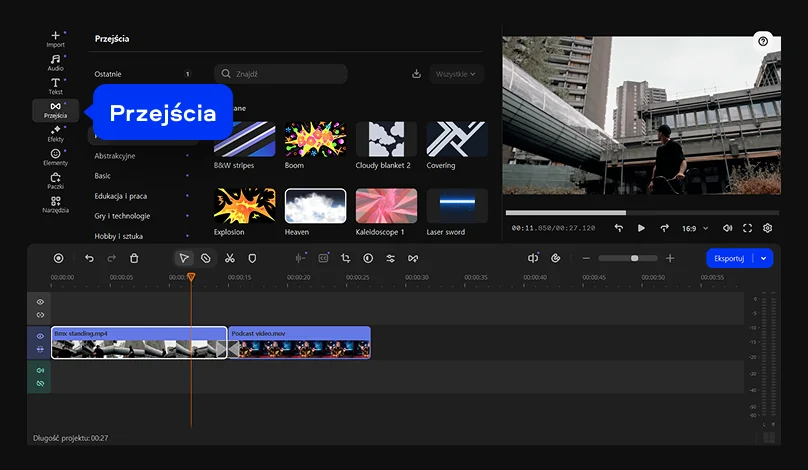Image resolution: width=808 pixels, height=470 pixels.
Task: Toggle visibility of the top overlay track
Action: 41,301
